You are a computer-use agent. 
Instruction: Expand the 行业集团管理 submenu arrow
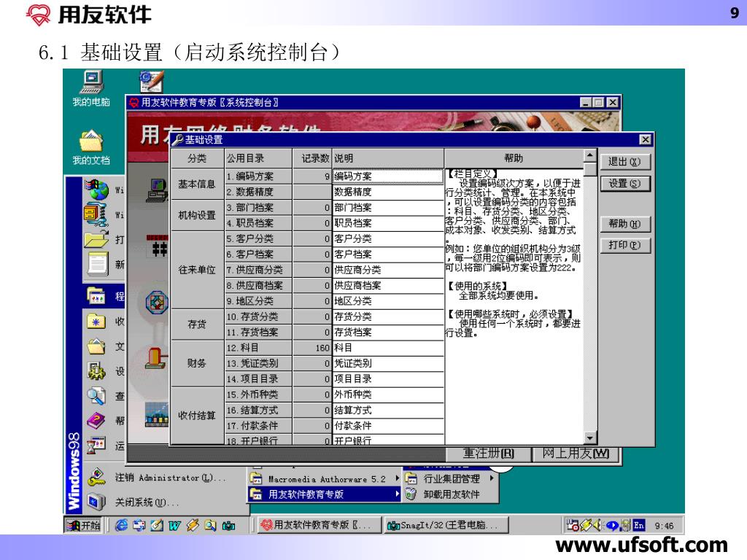pyautogui.click(x=491, y=478)
